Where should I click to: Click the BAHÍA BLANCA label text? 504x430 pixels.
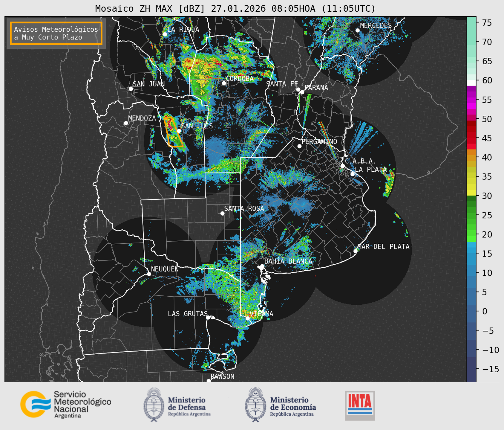pos(288,261)
